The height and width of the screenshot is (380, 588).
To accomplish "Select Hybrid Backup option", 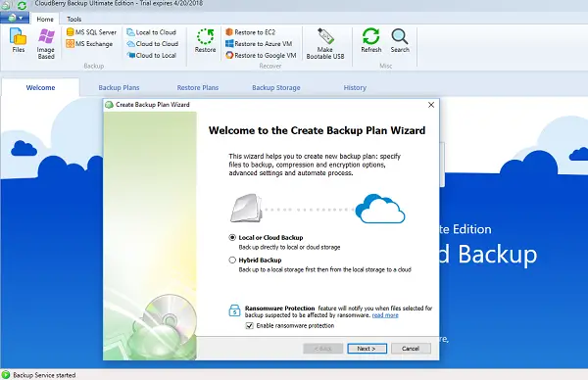I will (232, 261).
